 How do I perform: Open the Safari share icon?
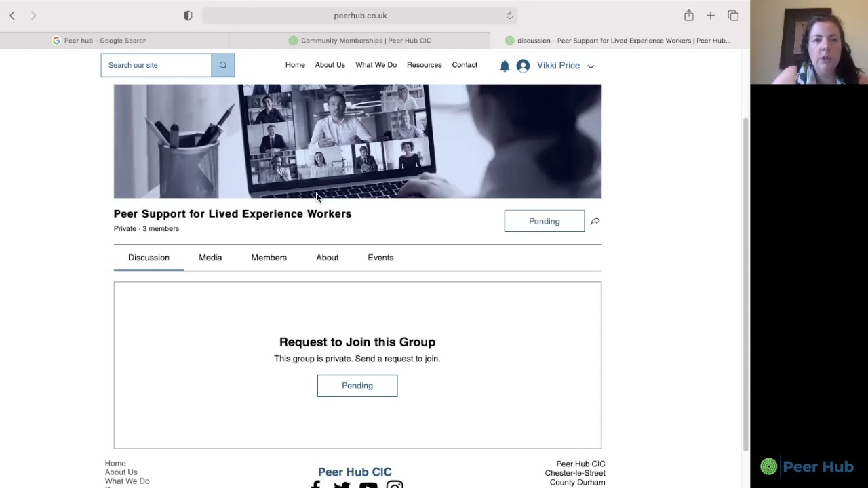tap(689, 15)
